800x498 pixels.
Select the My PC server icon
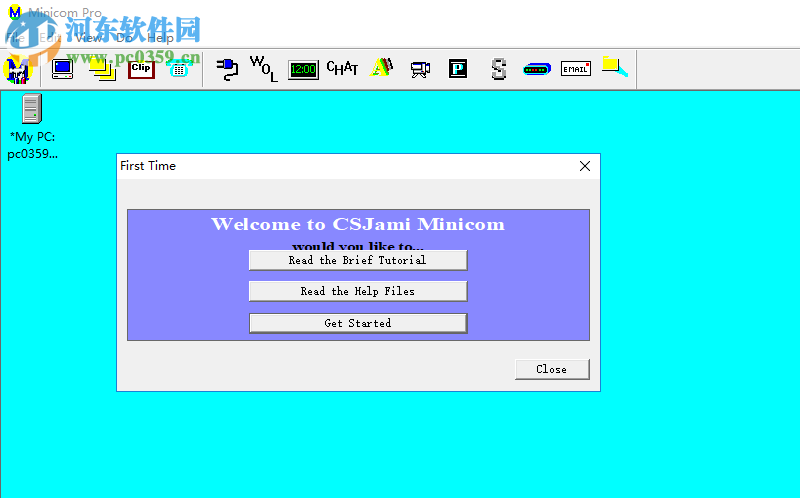32,109
